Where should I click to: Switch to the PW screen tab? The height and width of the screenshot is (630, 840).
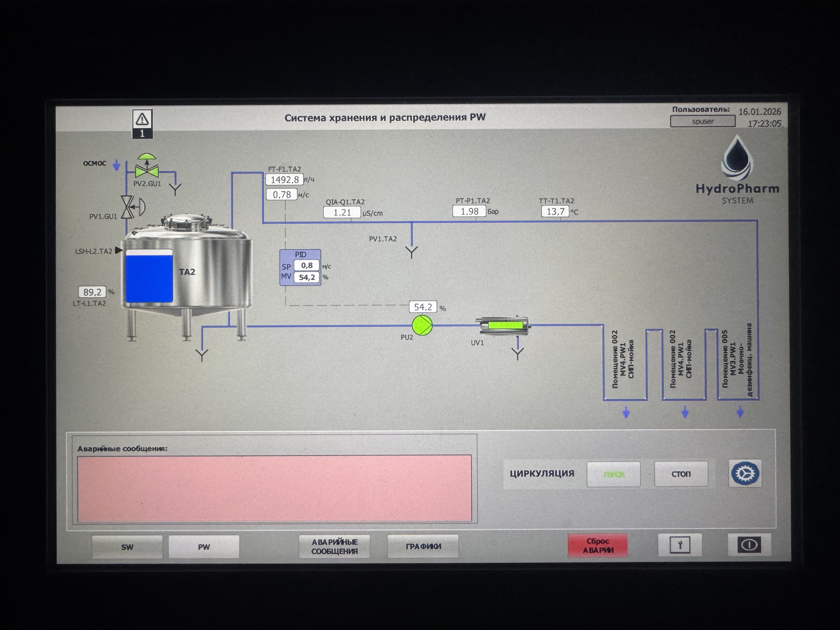tap(204, 547)
